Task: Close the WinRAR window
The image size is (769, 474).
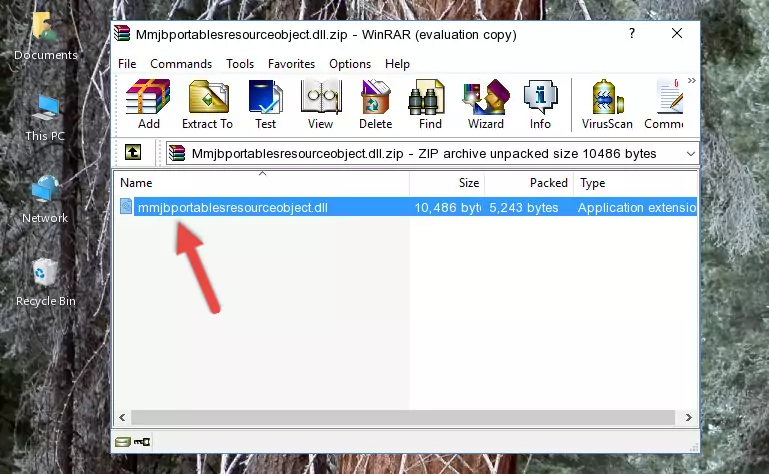Action: point(677,33)
